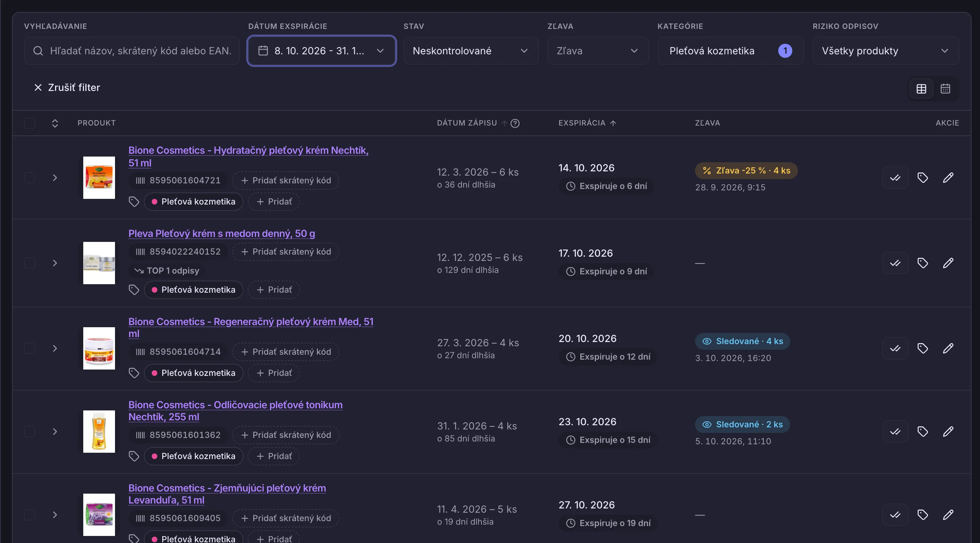Open Pleva Pleťový krém s medom denný link

[222, 233]
